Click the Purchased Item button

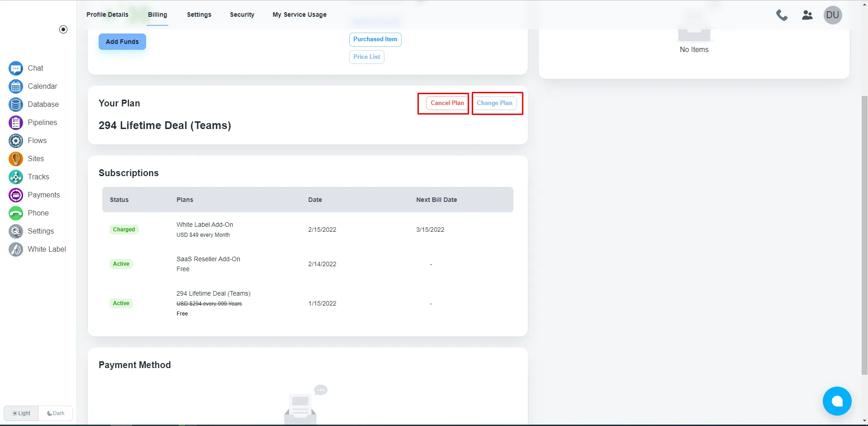pos(375,39)
